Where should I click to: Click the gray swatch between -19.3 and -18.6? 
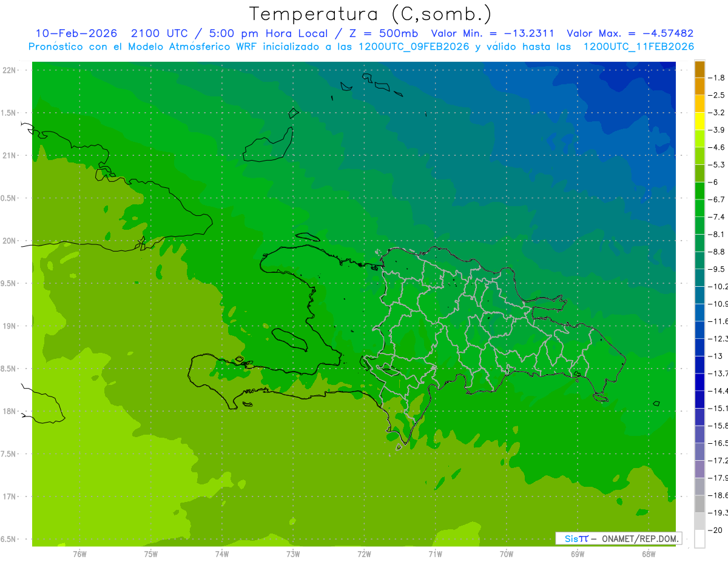(x=699, y=504)
